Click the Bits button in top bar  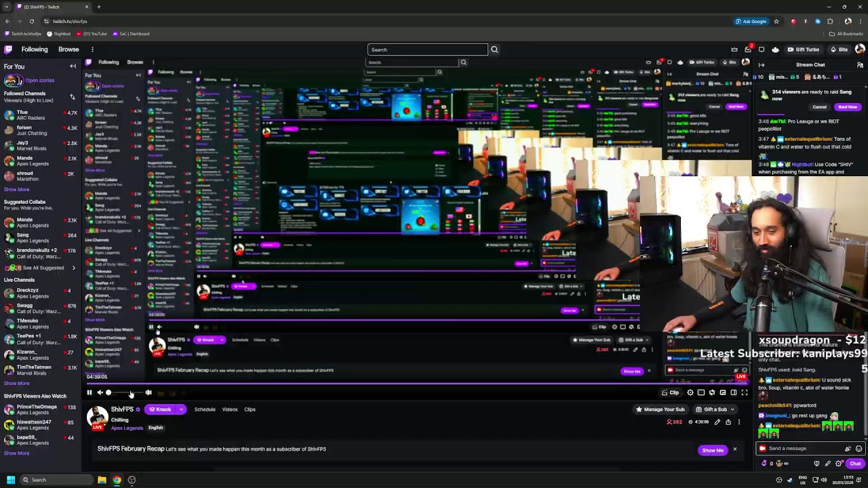point(840,49)
